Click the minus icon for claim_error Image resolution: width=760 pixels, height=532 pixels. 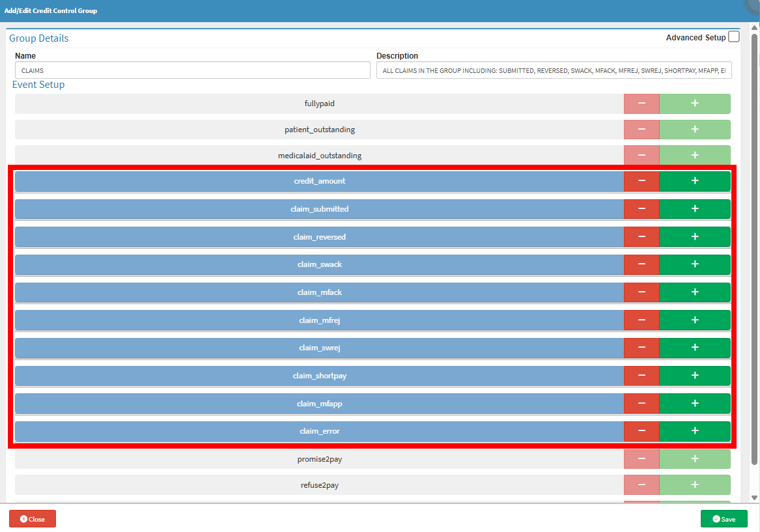coord(641,431)
